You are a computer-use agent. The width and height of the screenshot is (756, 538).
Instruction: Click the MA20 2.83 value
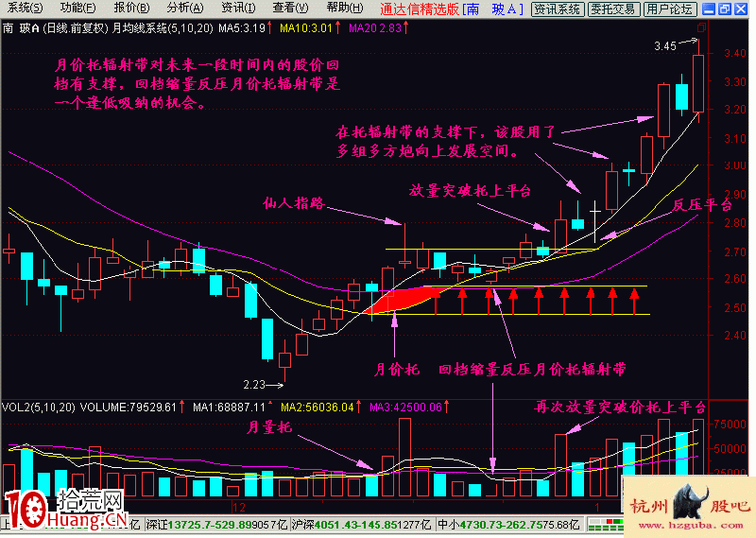tap(375, 28)
